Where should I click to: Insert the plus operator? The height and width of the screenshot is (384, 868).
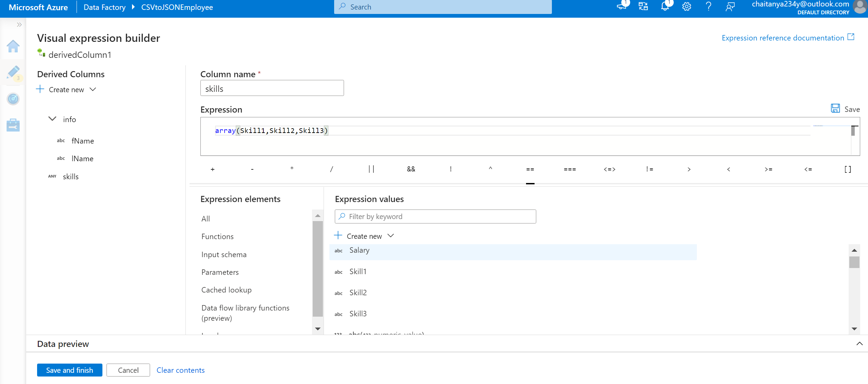coord(213,169)
